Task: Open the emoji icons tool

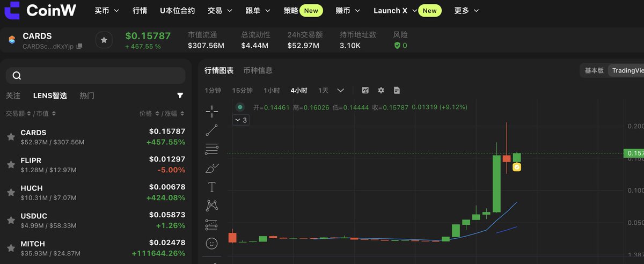Action: [212, 244]
